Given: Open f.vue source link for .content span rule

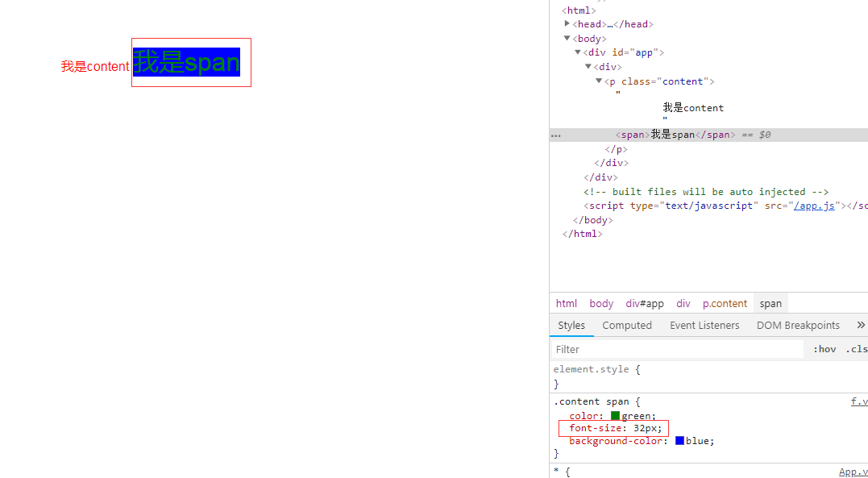Looking at the screenshot, I should click(859, 402).
